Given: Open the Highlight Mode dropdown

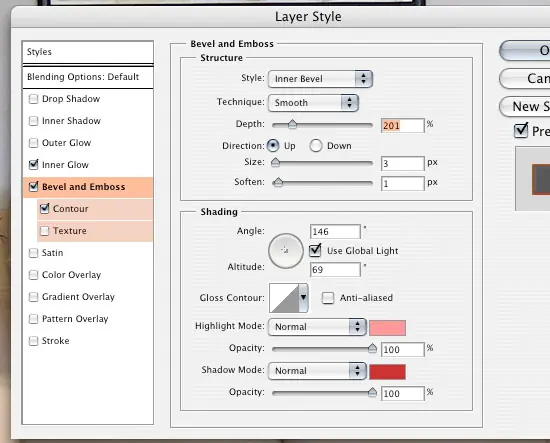Looking at the screenshot, I should (x=317, y=327).
